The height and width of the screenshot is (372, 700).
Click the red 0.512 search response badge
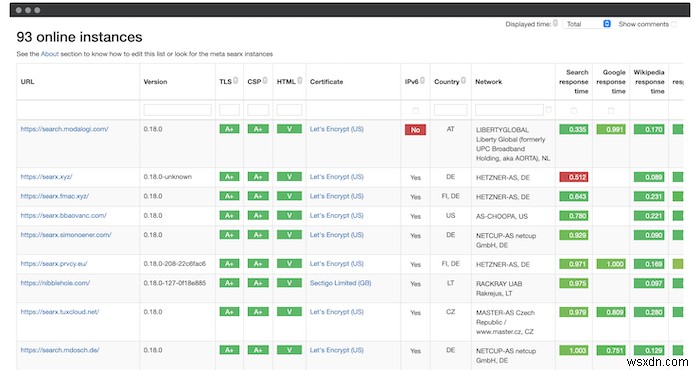(574, 177)
